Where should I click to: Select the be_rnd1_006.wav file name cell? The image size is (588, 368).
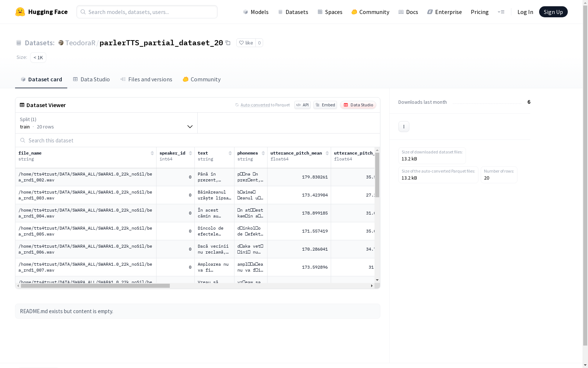86,249
